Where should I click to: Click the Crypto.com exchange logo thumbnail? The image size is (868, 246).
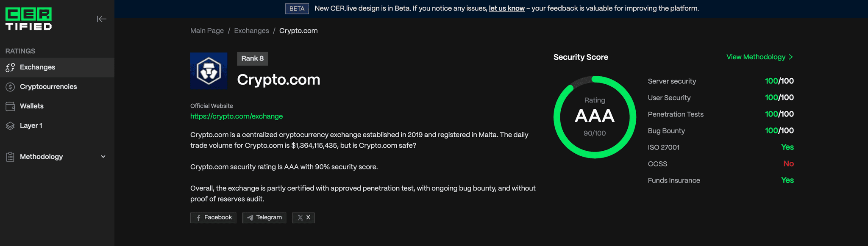pyautogui.click(x=209, y=71)
